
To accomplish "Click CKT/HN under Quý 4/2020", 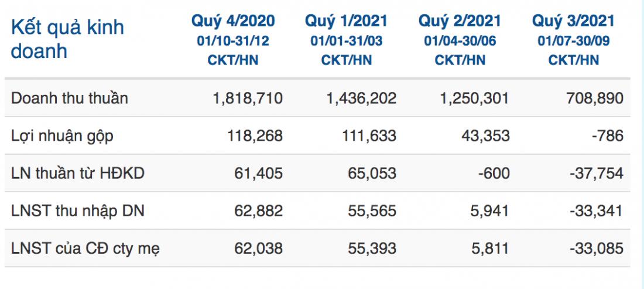I will point(233,60).
